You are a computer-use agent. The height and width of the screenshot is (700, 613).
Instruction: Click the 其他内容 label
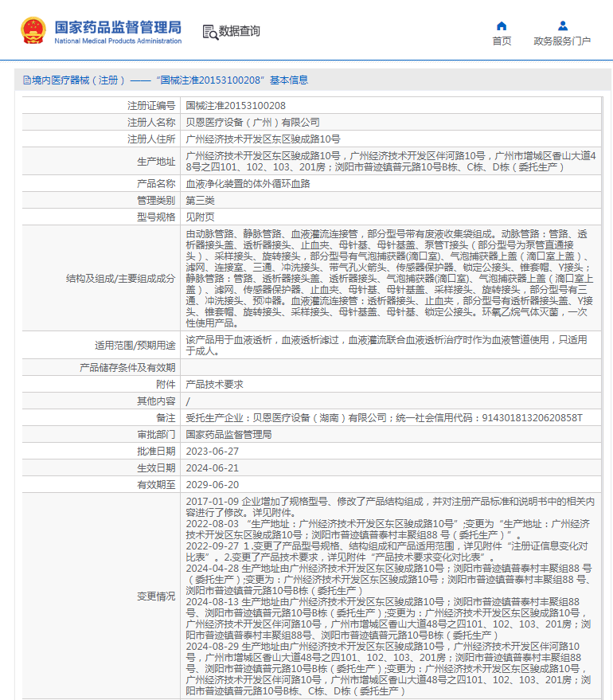point(156,401)
